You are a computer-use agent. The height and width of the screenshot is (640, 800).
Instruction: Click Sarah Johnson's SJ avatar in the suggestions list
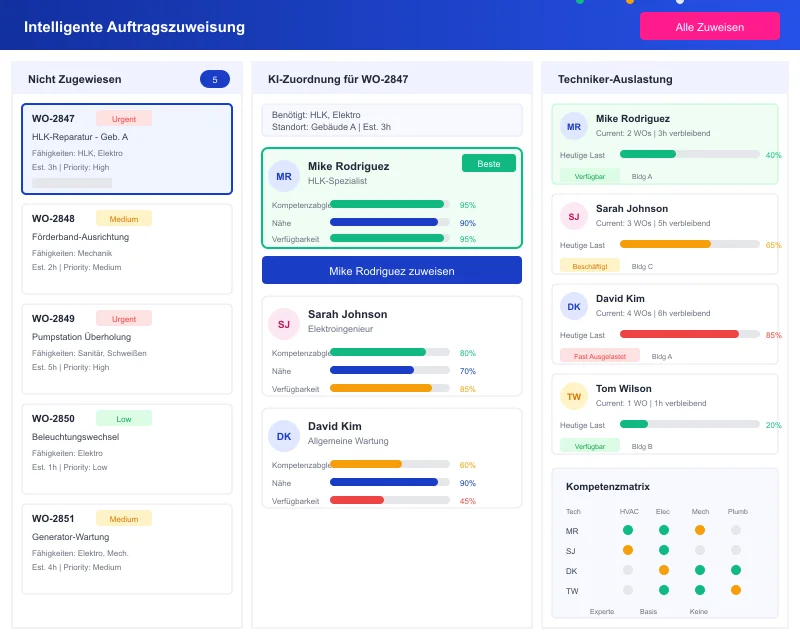click(283, 325)
